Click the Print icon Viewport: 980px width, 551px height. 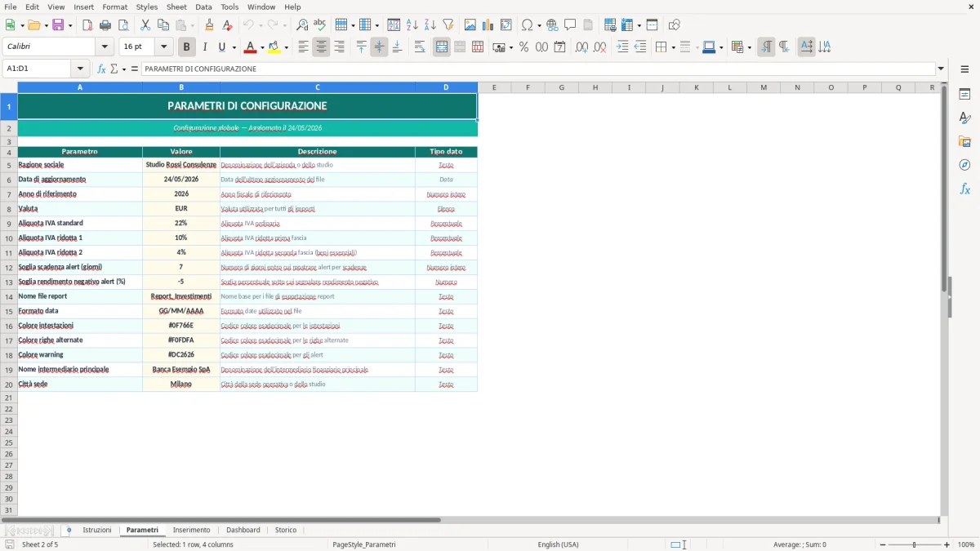pyautogui.click(x=105, y=25)
